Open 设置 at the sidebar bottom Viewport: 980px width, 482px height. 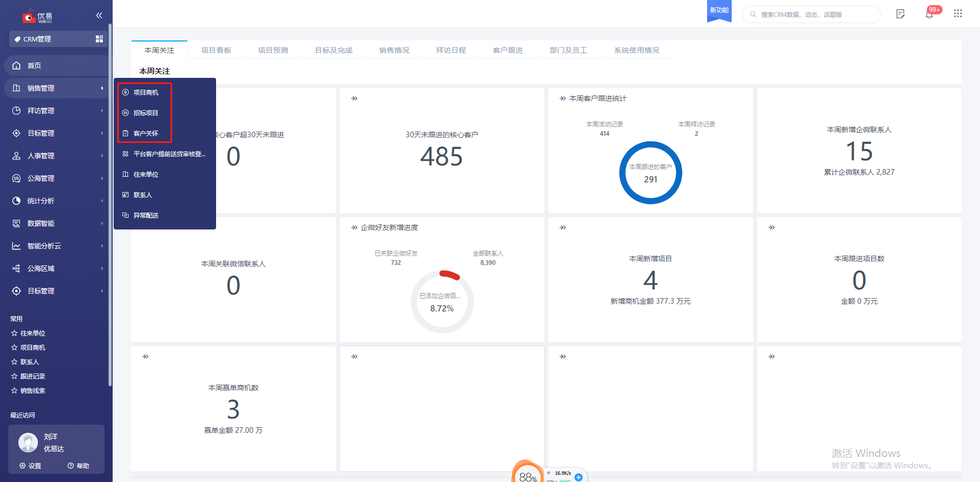point(31,466)
